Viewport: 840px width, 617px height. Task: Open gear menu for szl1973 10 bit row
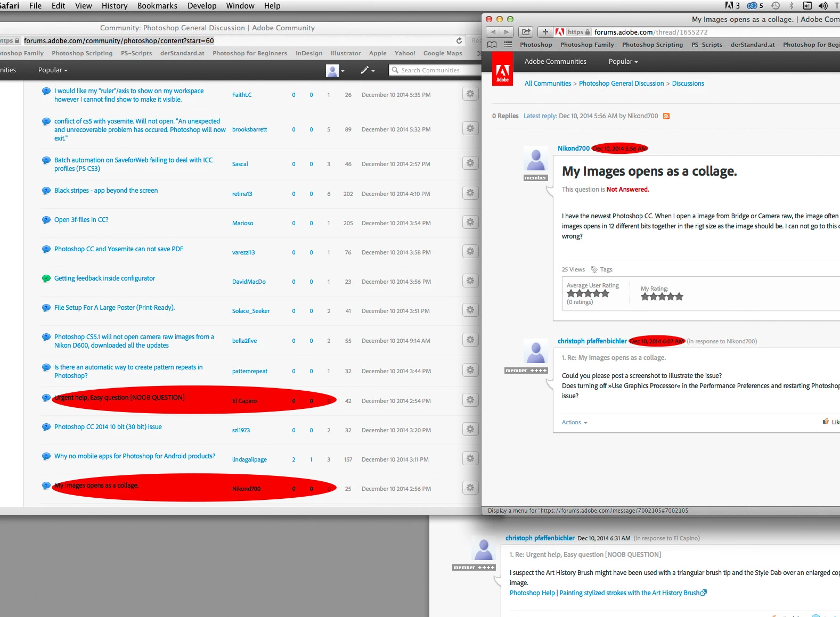tap(470, 430)
